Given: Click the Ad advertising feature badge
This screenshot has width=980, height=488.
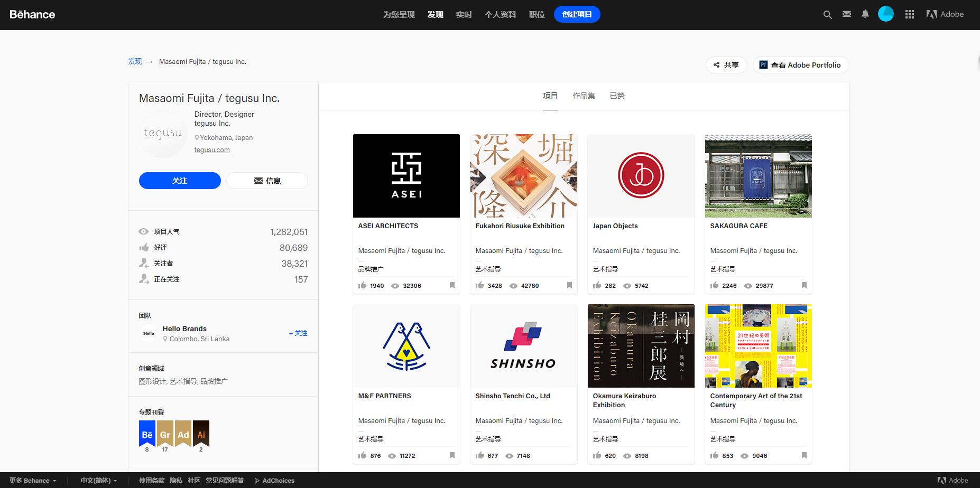Looking at the screenshot, I should (183, 434).
